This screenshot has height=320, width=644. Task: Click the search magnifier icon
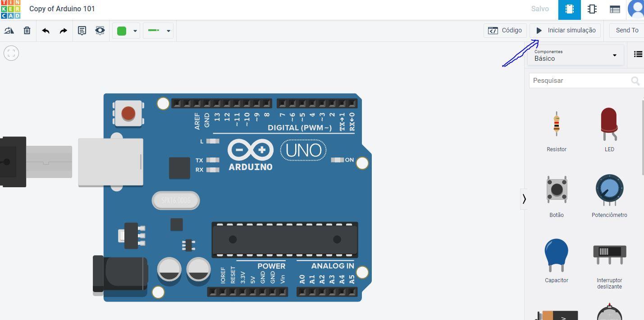pyautogui.click(x=635, y=81)
